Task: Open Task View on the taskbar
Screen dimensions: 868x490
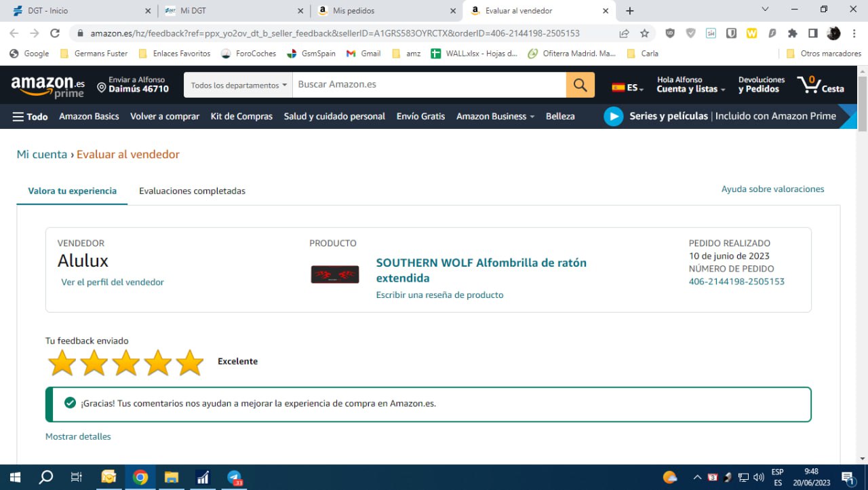Action: (77, 477)
